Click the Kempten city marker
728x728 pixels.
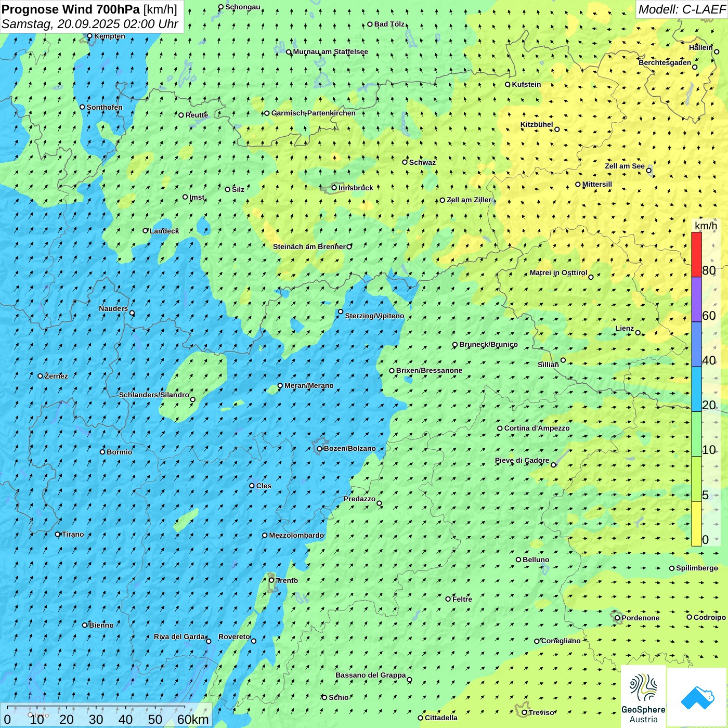(89, 36)
